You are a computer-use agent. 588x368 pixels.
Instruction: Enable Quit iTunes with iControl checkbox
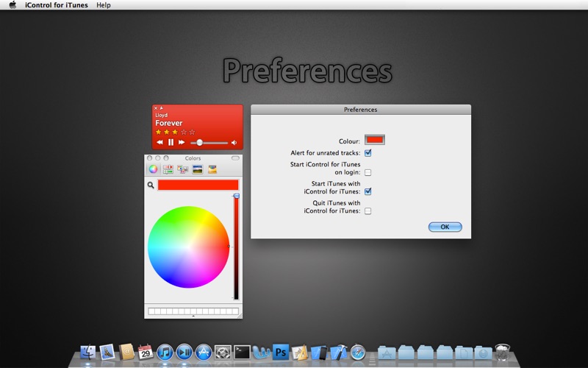click(x=368, y=210)
